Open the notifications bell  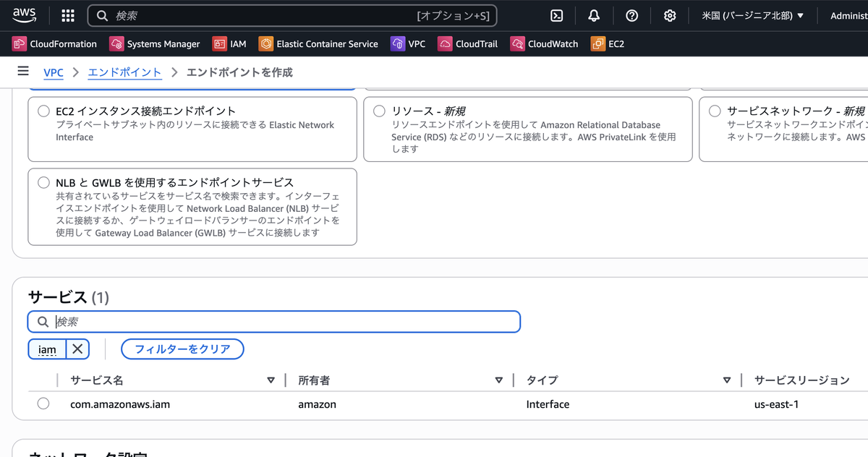click(x=594, y=15)
